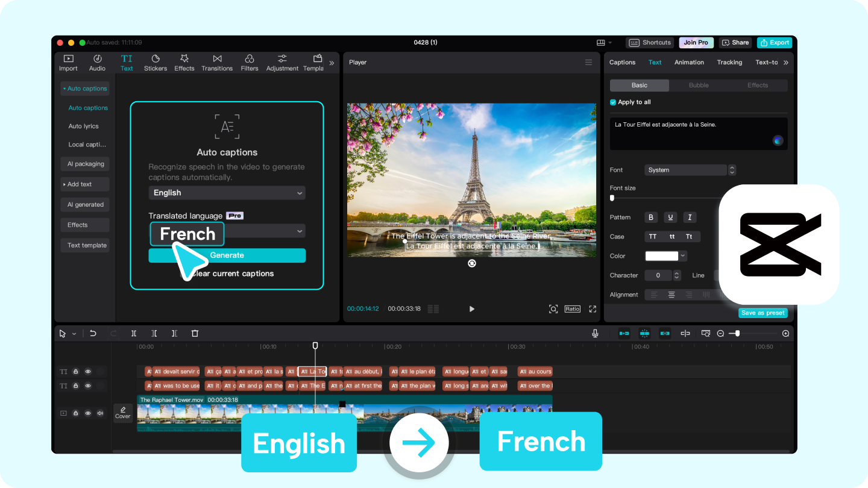The width and height of the screenshot is (868, 488).
Task: Play the video in the Player
Action: [x=471, y=309]
